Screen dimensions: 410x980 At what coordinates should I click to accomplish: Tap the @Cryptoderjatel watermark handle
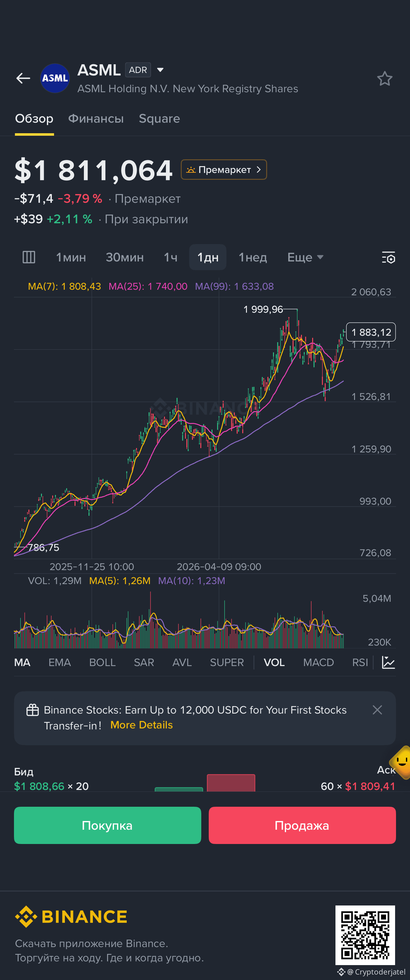376,972
